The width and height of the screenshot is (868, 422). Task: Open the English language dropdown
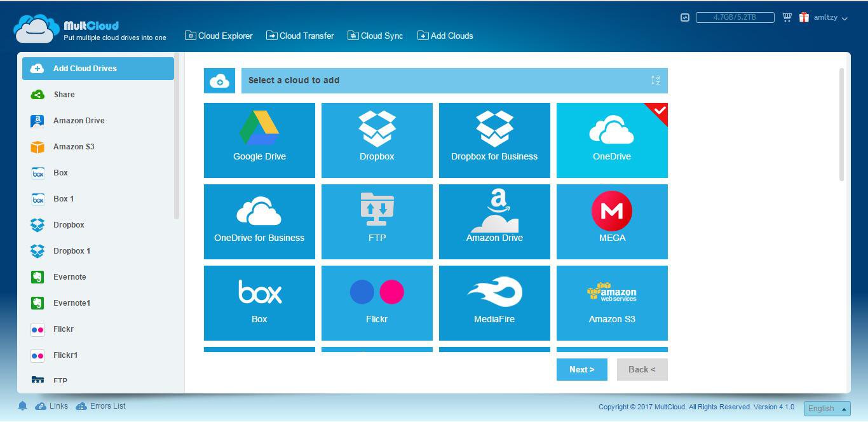pos(827,408)
